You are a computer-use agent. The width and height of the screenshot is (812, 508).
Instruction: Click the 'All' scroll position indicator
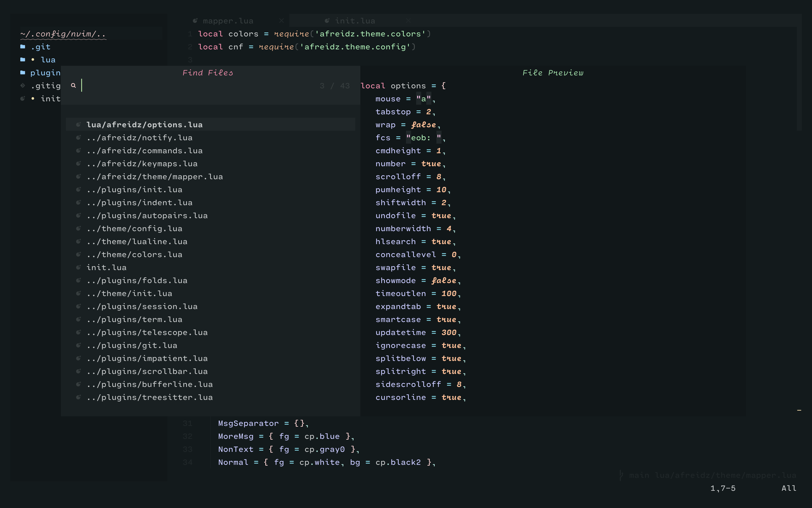pos(789,488)
